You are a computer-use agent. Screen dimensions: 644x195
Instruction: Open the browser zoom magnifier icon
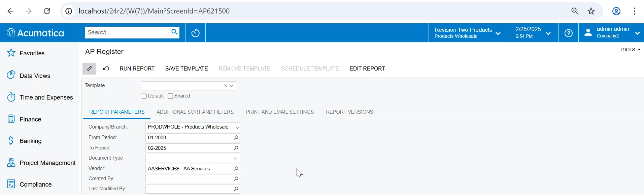tap(575, 11)
